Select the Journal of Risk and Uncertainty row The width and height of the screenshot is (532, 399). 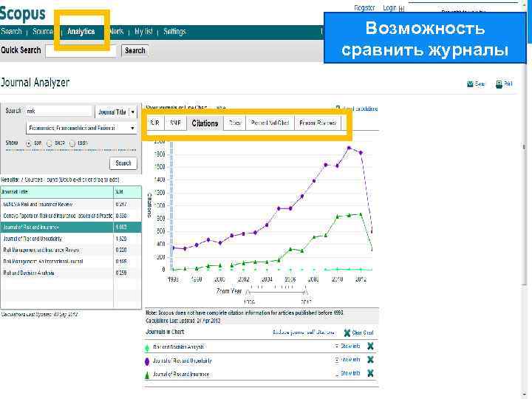[71, 239]
